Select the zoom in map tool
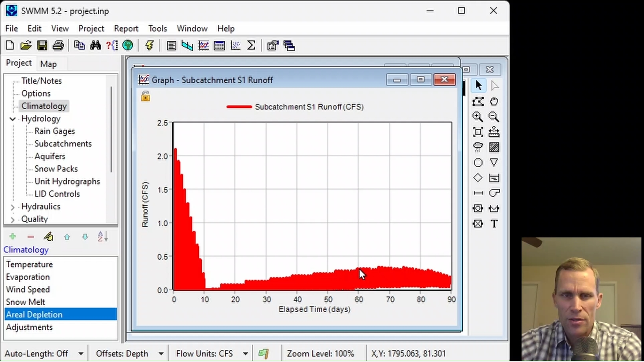The image size is (644, 362). [x=478, y=117]
